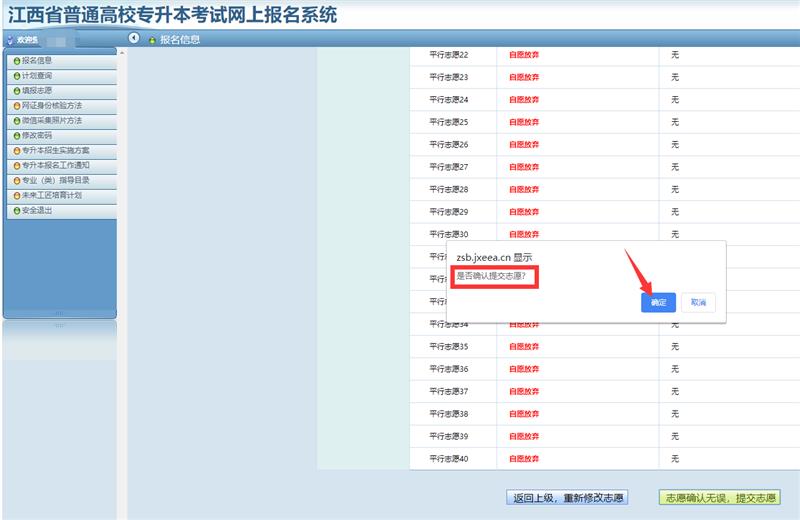Click 无 in the 平行志愿27 row

tap(674, 167)
